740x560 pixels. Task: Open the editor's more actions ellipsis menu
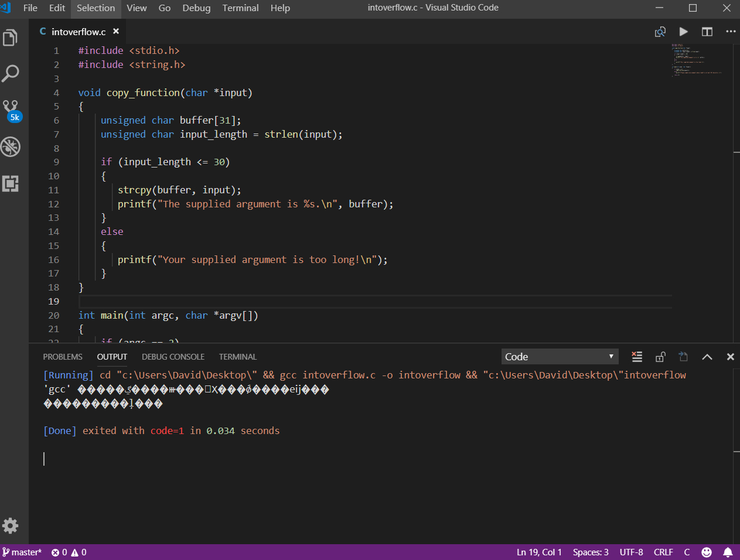click(731, 32)
